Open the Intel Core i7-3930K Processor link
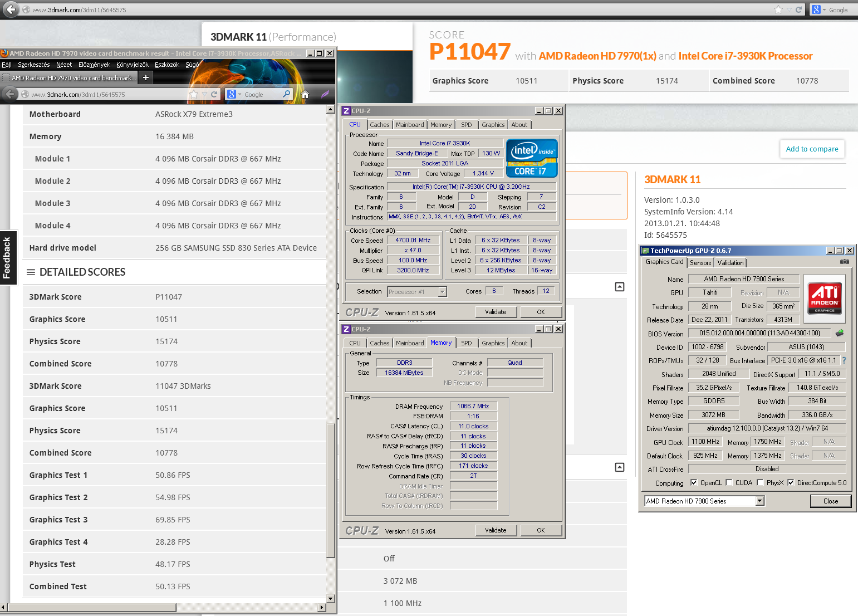 (746, 56)
